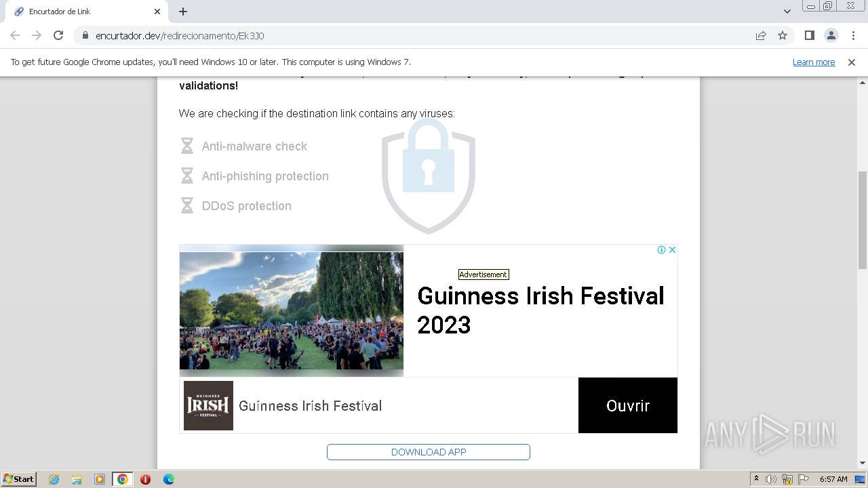This screenshot has width=868, height=488.
Task: Share this page from the address bar
Action: pos(761,35)
